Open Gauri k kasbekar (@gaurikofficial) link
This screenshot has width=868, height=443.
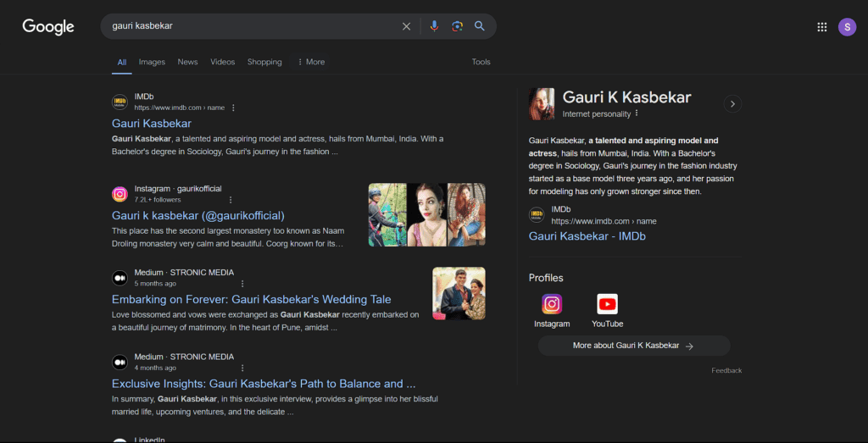point(198,215)
